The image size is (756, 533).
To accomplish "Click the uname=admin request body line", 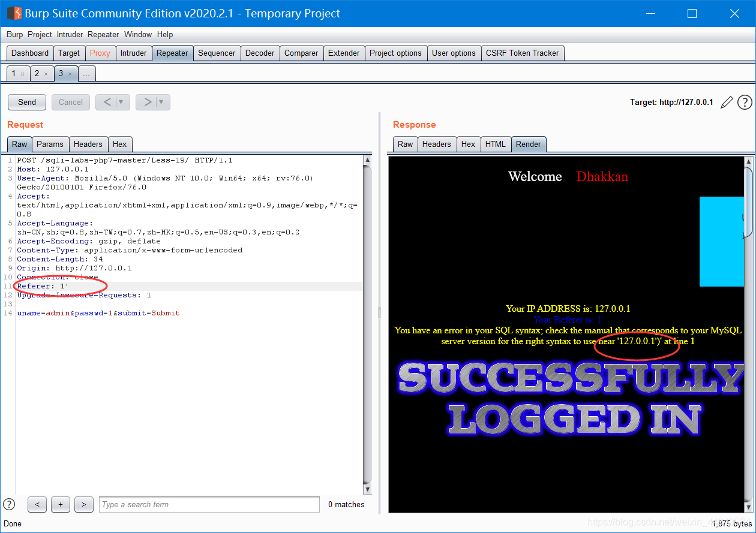I will (98, 313).
